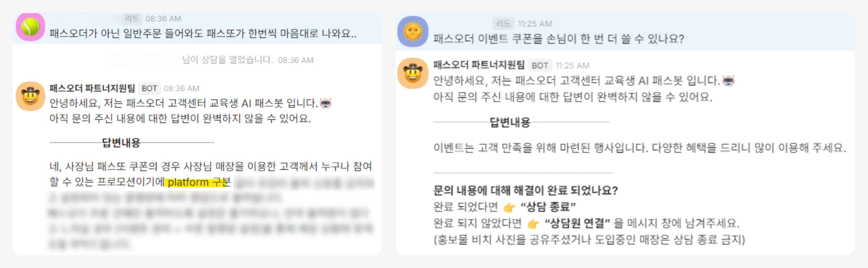
Task: Click pointing hand emoji before "상담원 연결"
Action: point(533,224)
